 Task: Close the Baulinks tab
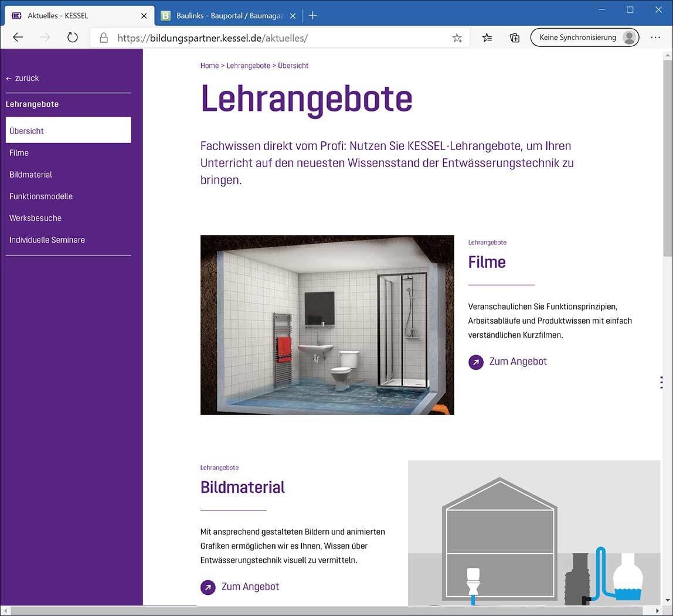coord(293,16)
